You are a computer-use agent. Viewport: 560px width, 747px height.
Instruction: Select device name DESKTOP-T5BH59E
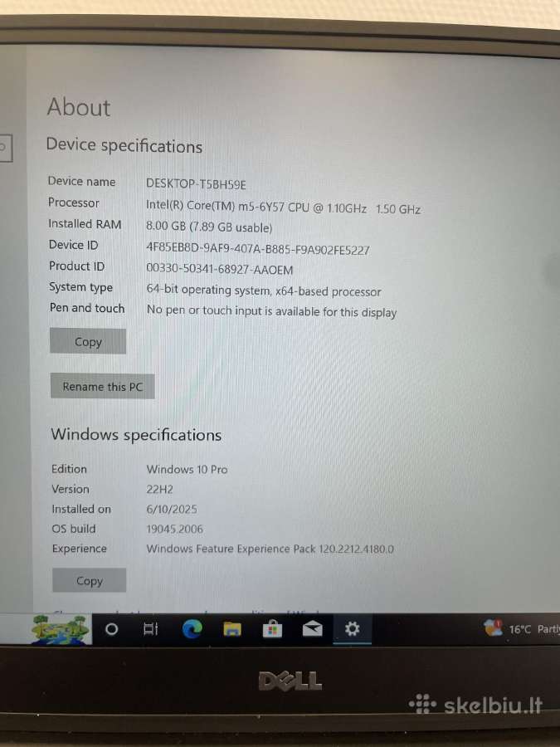pos(196,184)
